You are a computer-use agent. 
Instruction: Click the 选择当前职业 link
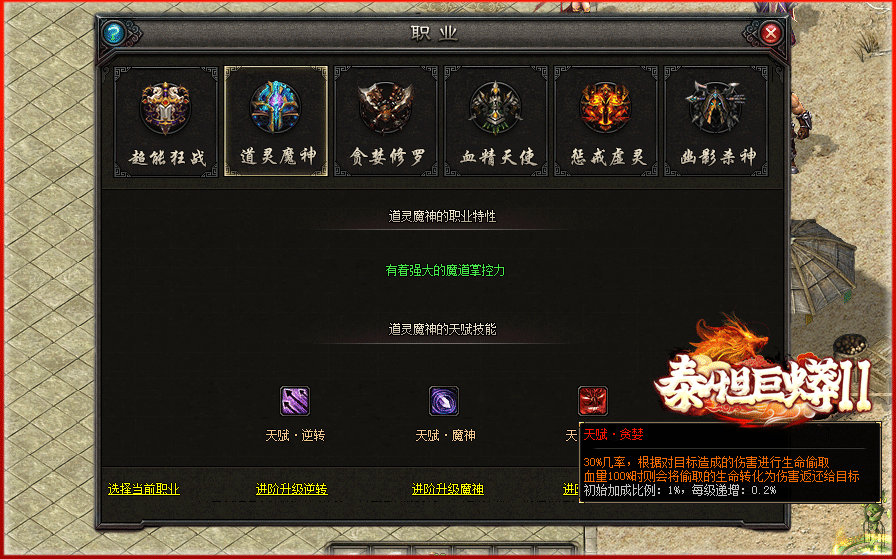pos(143,489)
